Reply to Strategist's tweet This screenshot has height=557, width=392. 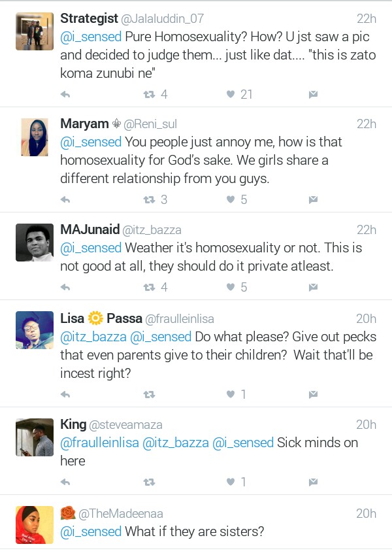click(65, 95)
